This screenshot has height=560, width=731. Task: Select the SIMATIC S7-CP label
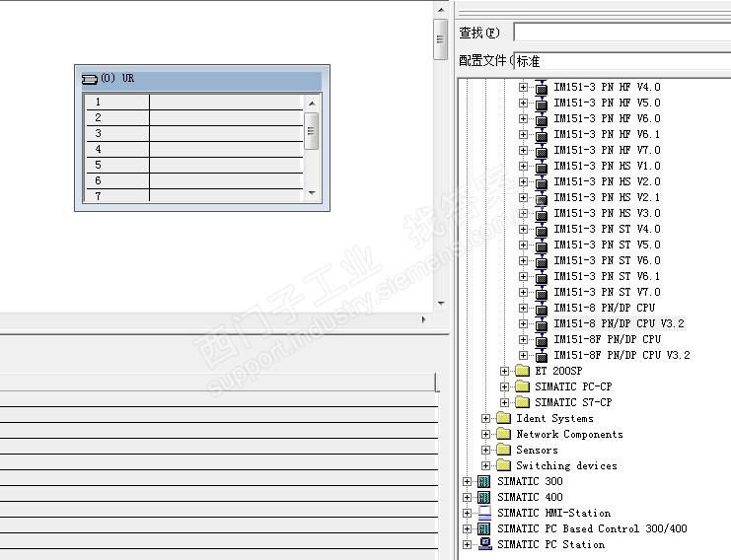(573, 402)
